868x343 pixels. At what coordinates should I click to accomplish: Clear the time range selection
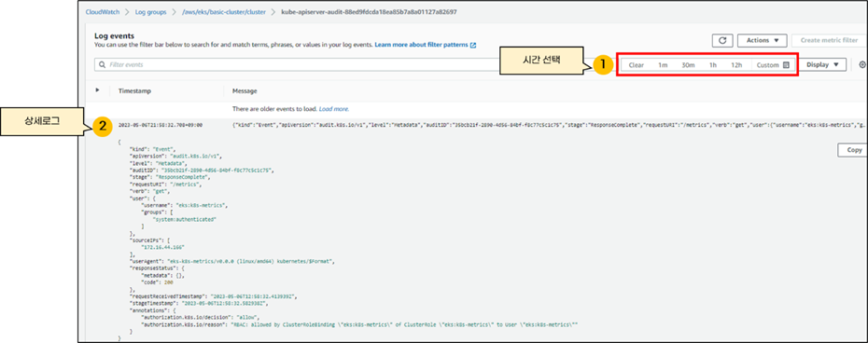click(x=636, y=64)
